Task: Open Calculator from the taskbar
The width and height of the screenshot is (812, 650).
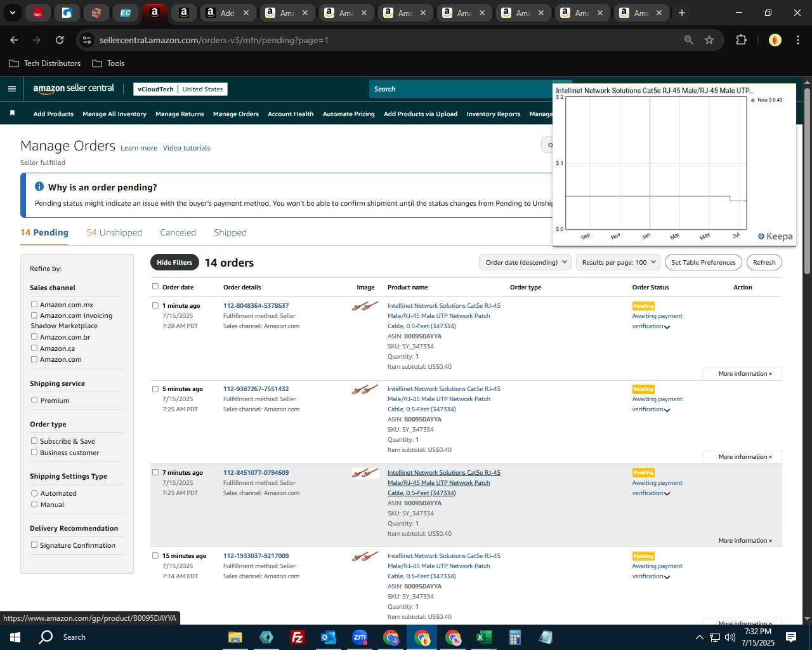Action: coord(514,637)
